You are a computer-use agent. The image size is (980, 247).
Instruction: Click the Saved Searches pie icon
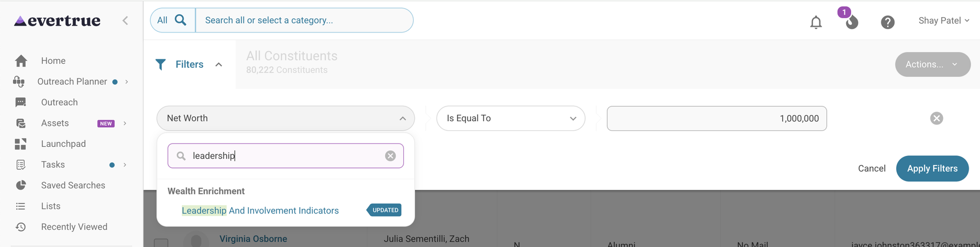click(x=21, y=186)
